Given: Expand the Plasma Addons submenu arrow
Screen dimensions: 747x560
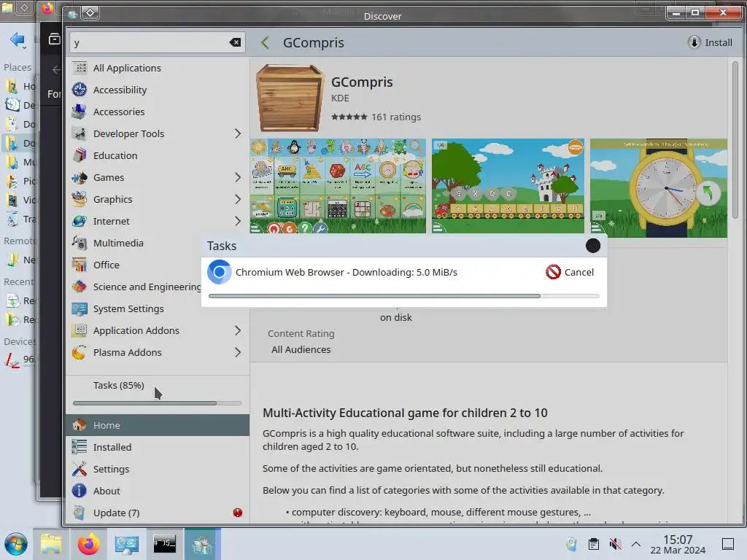Looking at the screenshot, I should 238,353.
